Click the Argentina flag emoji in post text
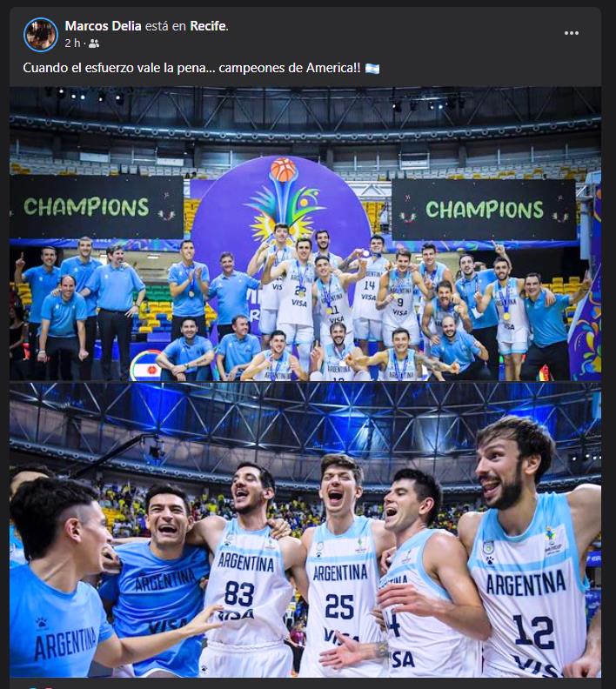This screenshot has height=689, width=616. (372, 68)
